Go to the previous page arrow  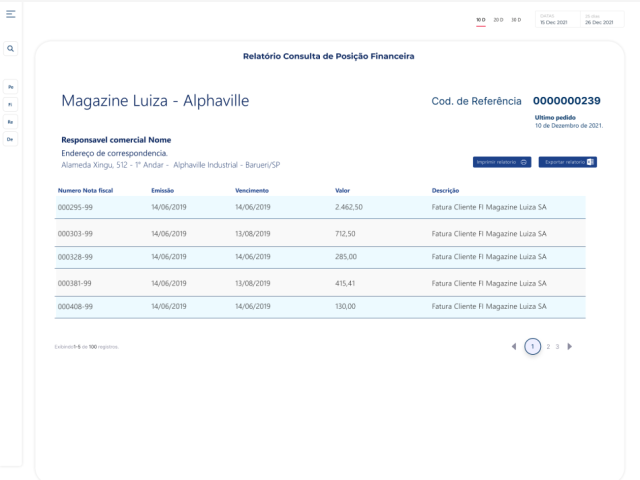pyautogui.click(x=514, y=347)
